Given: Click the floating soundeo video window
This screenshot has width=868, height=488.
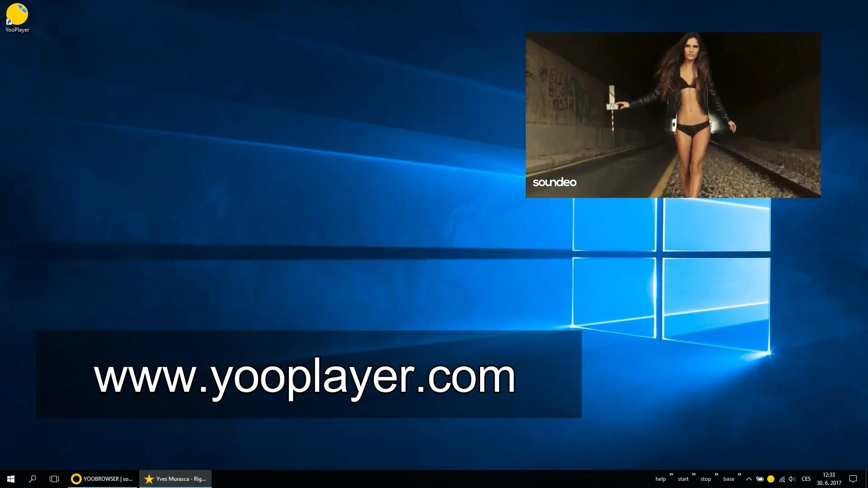Looking at the screenshot, I should 673,115.
